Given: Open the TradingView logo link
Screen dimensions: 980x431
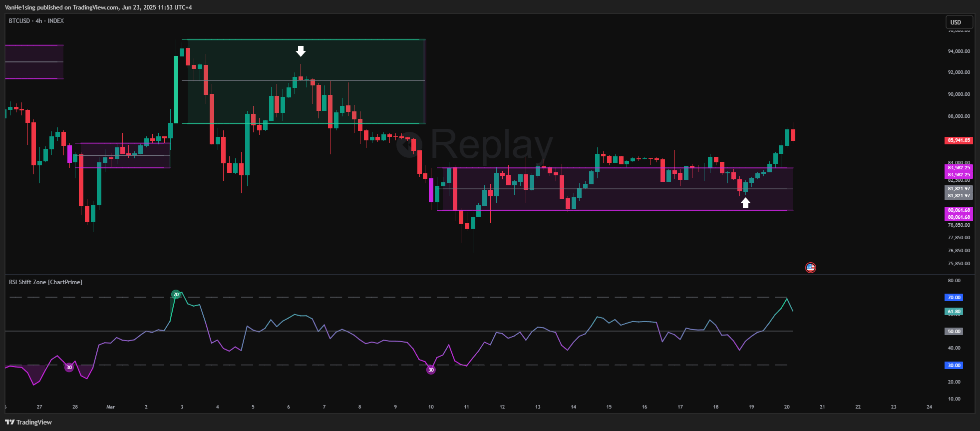Looking at the screenshot, I should [x=28, y=422].
